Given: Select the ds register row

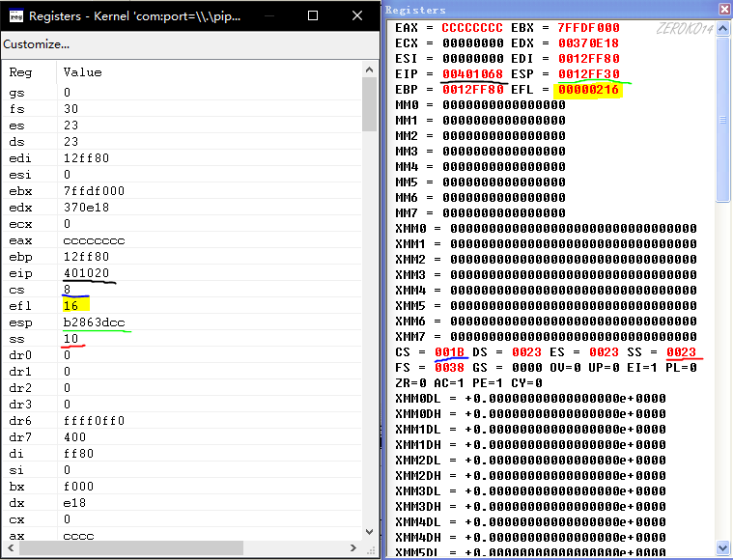Looking at the screenshot, I should pos(183,142).
